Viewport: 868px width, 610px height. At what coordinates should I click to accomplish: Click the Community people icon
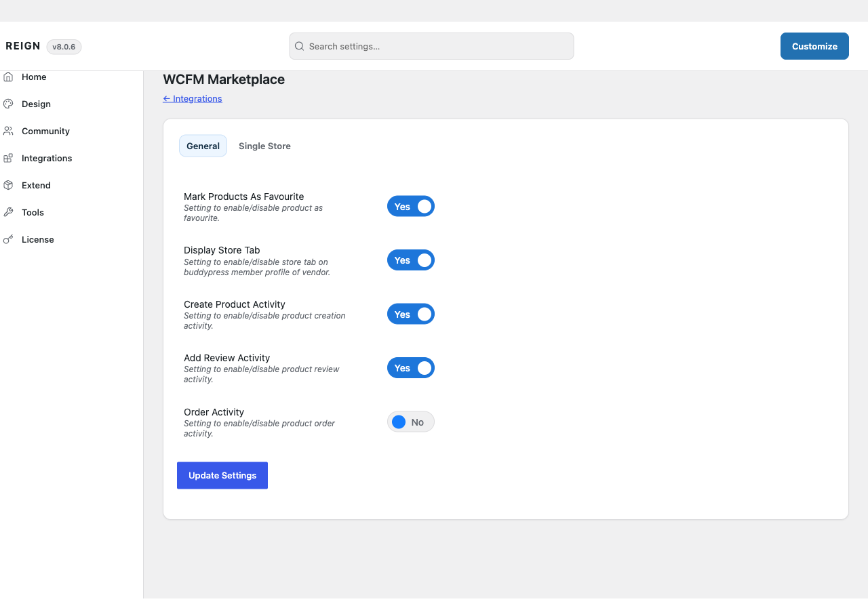click(8, 131)
